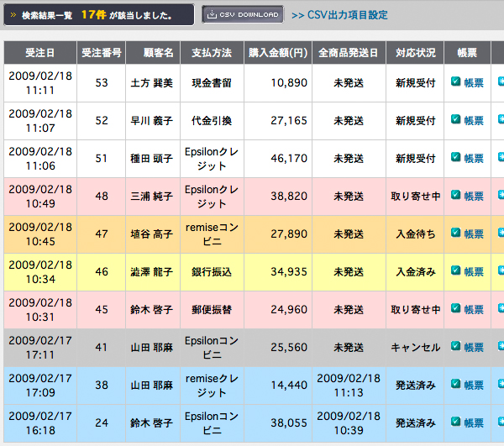Open the 帳票 icon for order 45
The image size is (504, 446).
coord(455,309)
